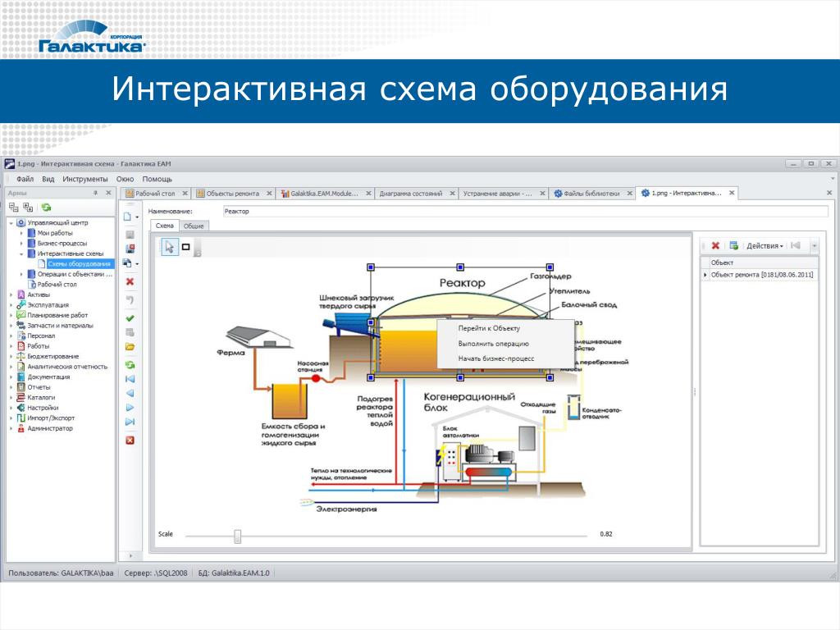Pin the Arms side panel
The width and height of the screenshot is (840, 630).
click(96, 193)
